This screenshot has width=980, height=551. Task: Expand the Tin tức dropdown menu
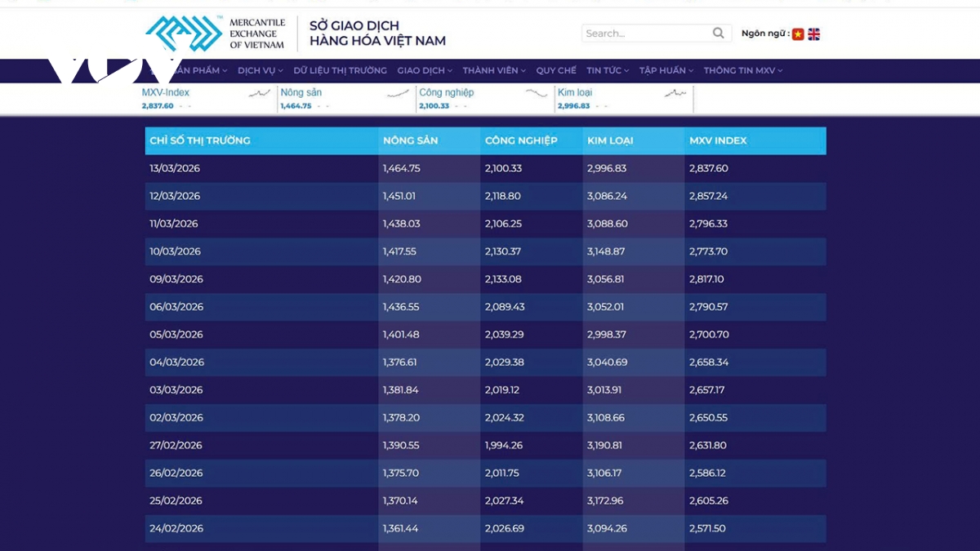pyautogui.click(x=607, y=71)
